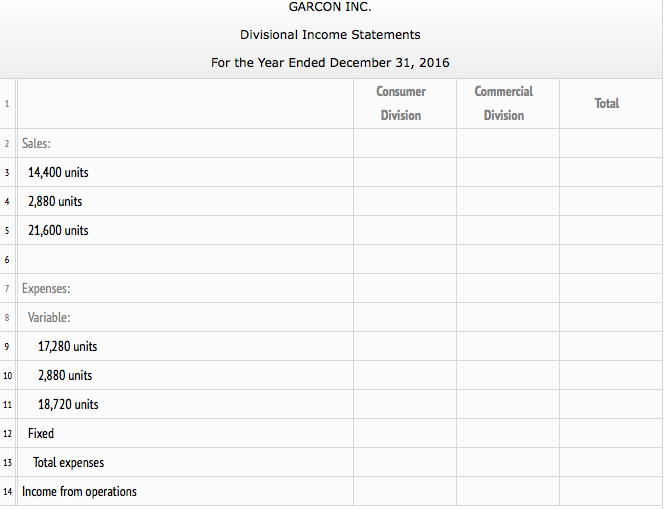672x509 pixels.
Task: Click the 'Total expenses' row label
Action: coord(69,462)
